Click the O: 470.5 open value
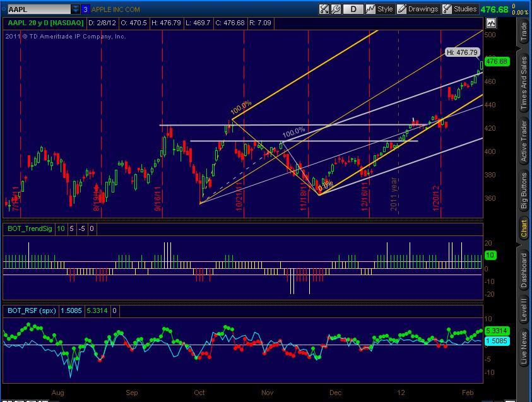 tap(134, 23)
